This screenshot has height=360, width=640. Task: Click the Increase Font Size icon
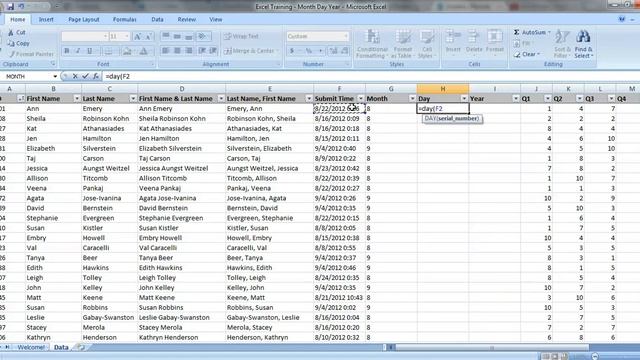pos(138,37)
